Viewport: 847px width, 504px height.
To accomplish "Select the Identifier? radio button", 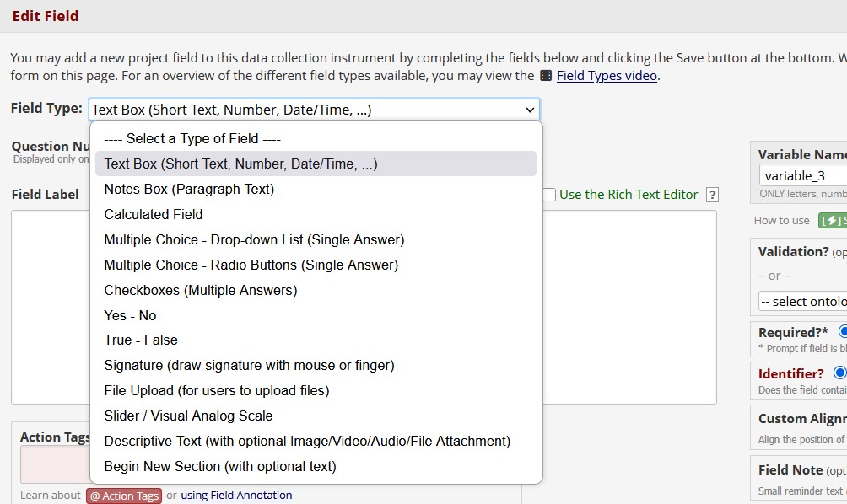I will click(839, 373).
